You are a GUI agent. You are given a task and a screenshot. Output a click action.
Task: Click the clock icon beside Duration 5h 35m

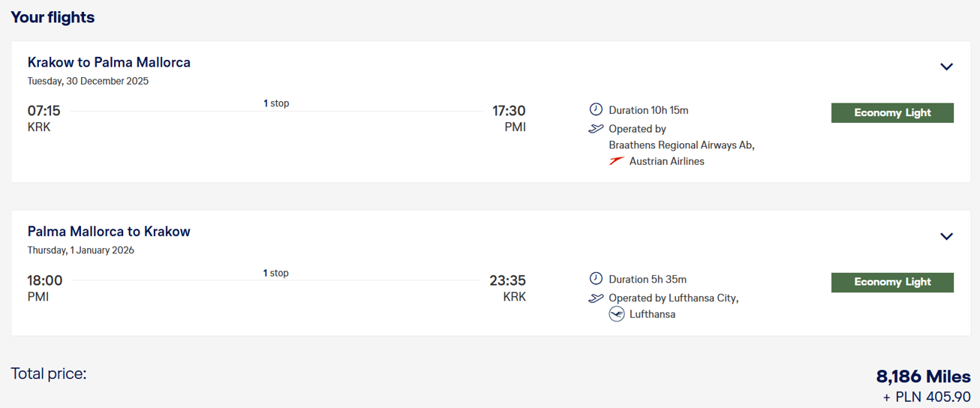tap(596, 279)
